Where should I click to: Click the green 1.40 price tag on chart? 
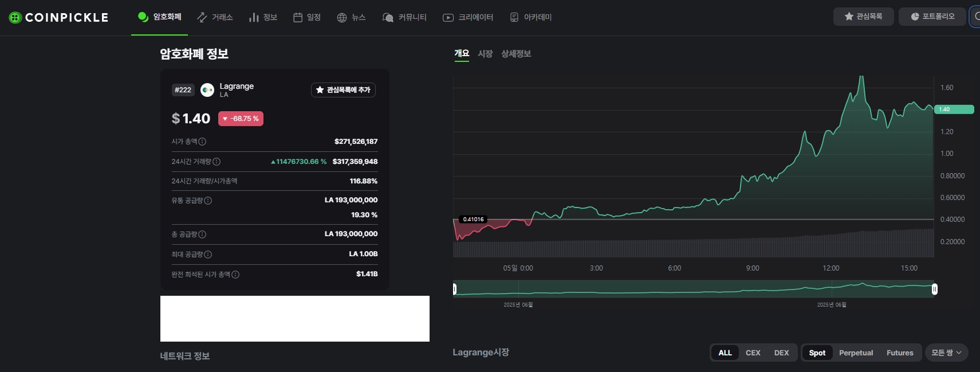pos(954,109)
